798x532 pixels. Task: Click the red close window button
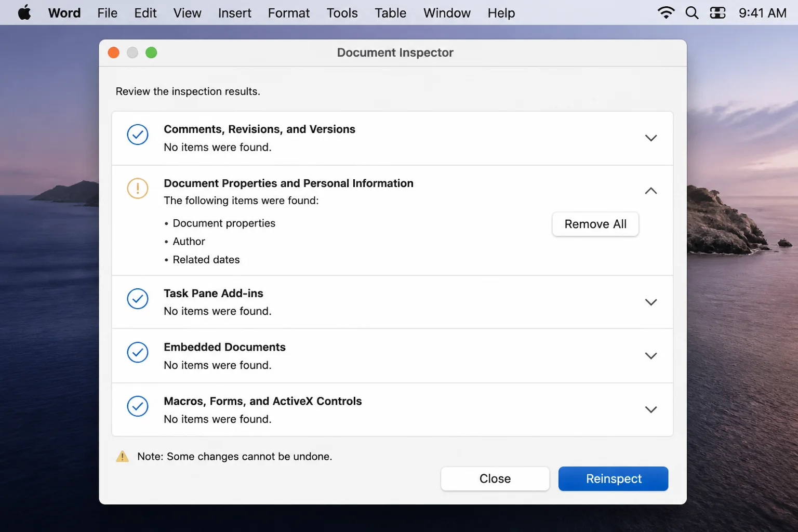point(114,52)
